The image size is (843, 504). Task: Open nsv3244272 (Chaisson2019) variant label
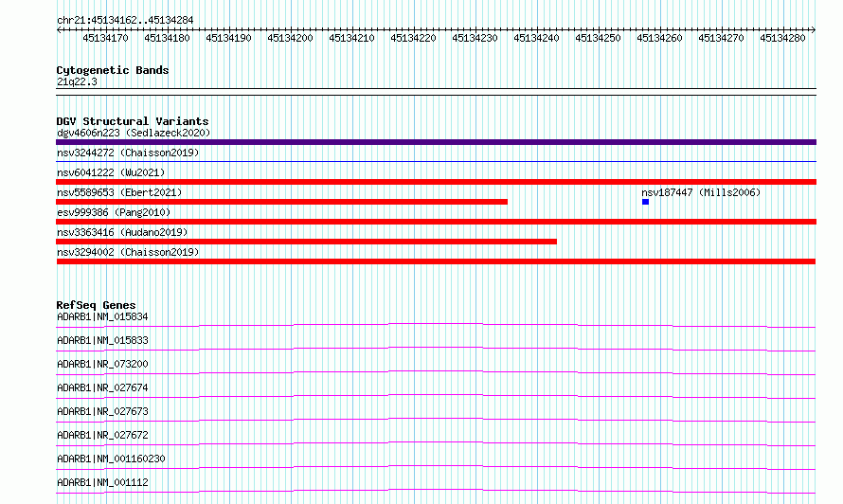coord(128,153)
